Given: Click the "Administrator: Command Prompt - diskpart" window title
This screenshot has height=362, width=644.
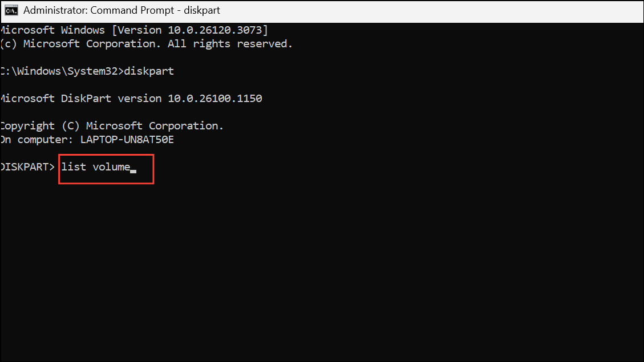Looking at the screenshot, I should tap(121, 10).
